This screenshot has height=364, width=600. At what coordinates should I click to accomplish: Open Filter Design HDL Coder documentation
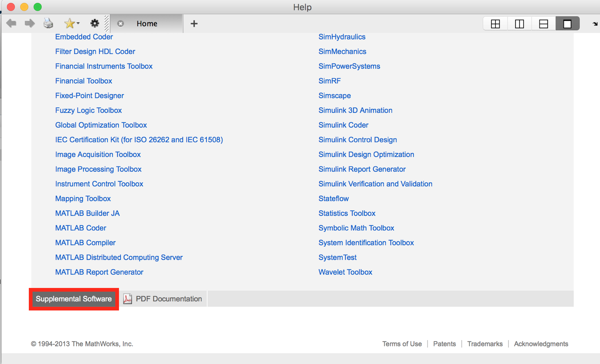[x=95, y=52]
